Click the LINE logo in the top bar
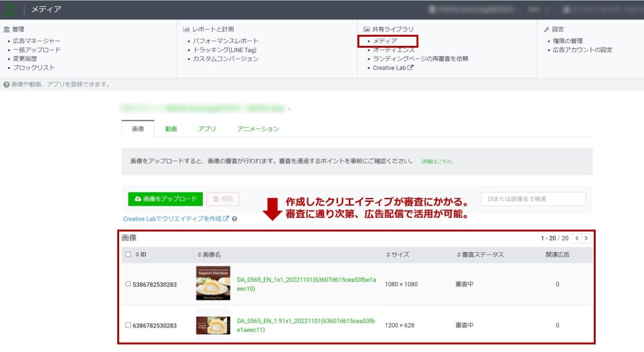 click(10, 9)
